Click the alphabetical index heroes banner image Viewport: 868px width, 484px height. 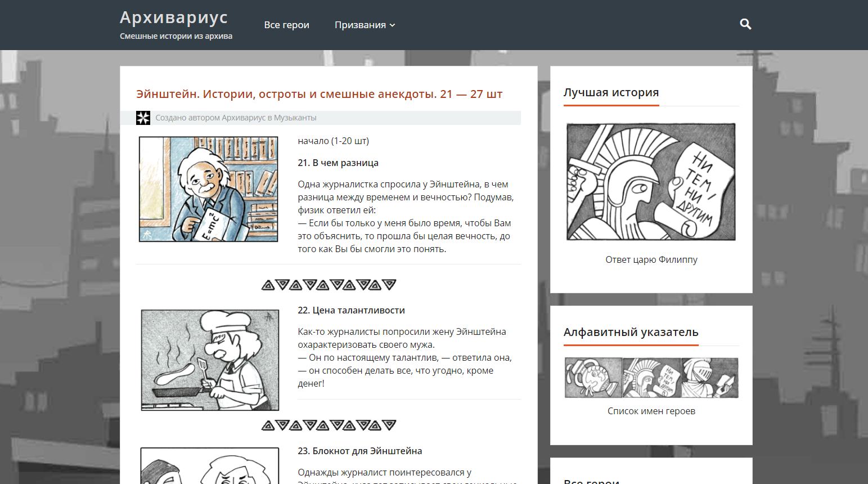[x=651, y=378]
